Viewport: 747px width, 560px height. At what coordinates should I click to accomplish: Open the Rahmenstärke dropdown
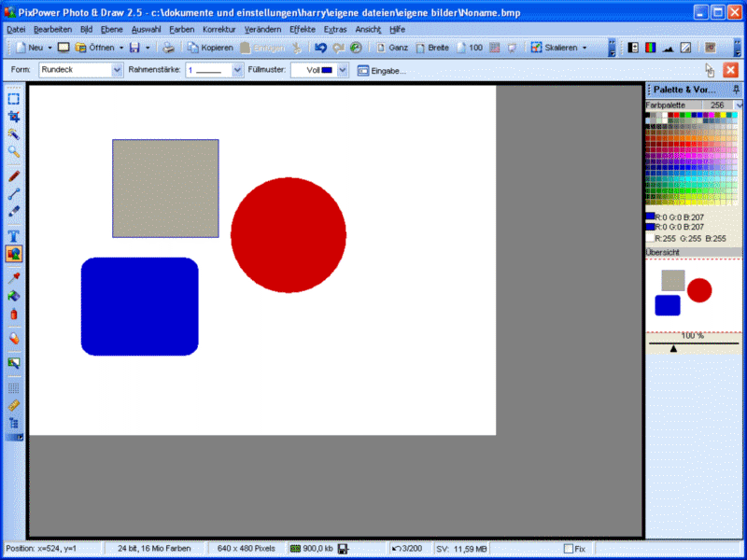(x=238, y=71)
